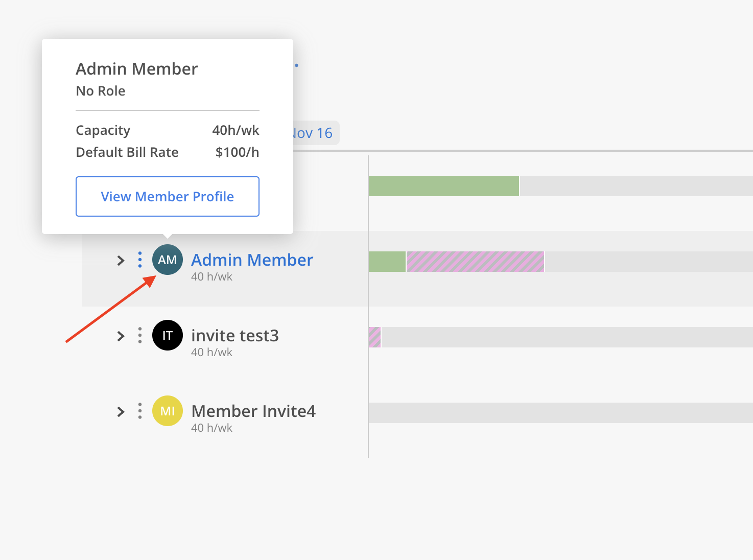Click the long green bar in top row

(443, 186)
